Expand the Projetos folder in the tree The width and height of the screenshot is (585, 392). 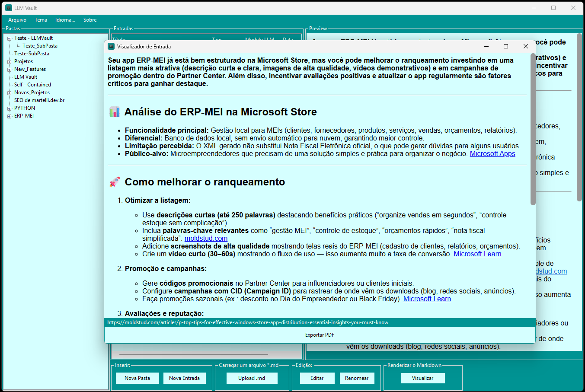coord(10,62)
